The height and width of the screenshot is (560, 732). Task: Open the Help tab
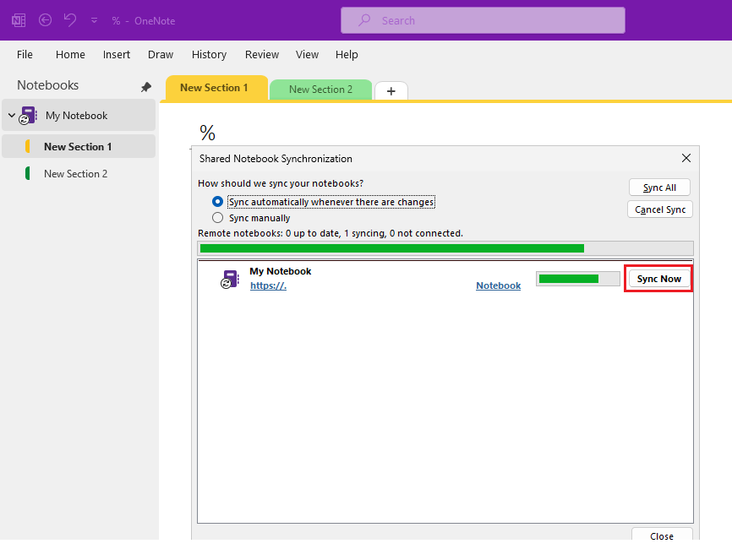[347, 55]
